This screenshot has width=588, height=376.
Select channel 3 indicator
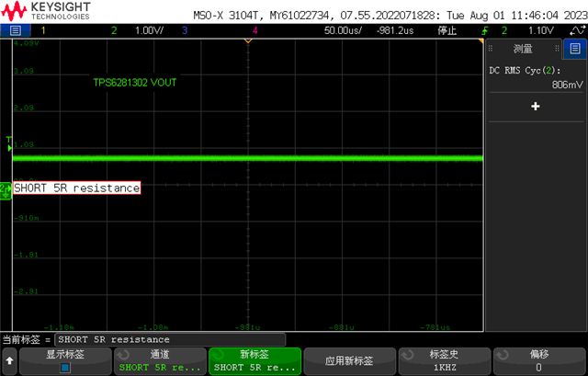coord(184,30)
